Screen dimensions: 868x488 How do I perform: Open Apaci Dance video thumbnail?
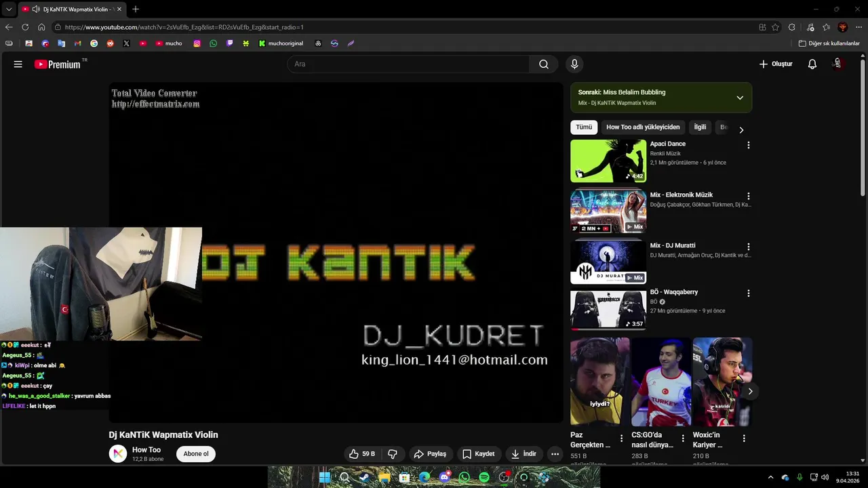pos(608,161)
